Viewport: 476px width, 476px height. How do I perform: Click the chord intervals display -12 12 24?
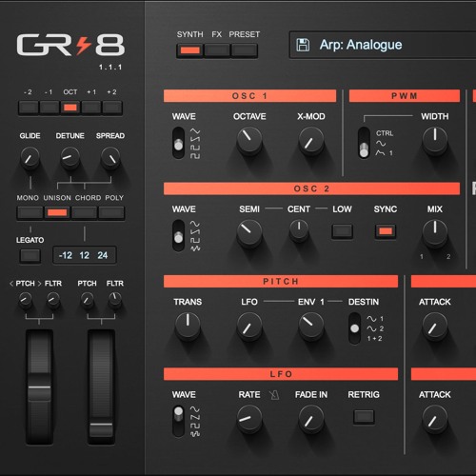coord(85,255)
